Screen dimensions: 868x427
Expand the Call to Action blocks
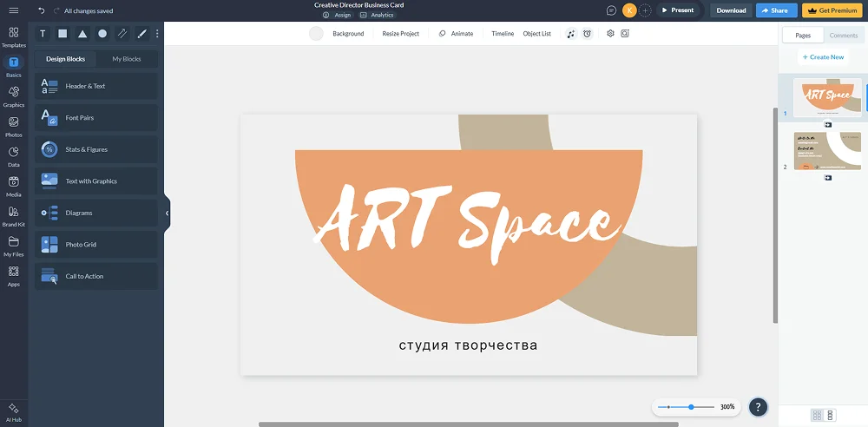click(x=96, y=276)
